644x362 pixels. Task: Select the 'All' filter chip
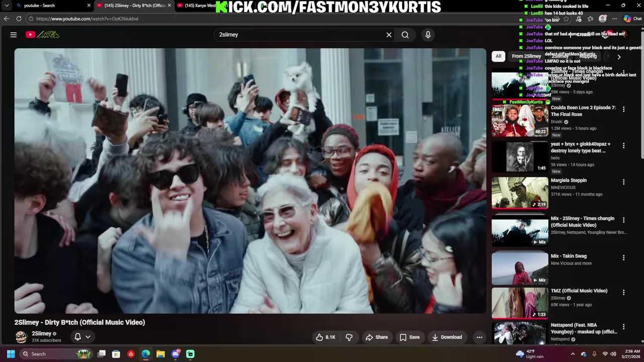(x=498, y=56)
